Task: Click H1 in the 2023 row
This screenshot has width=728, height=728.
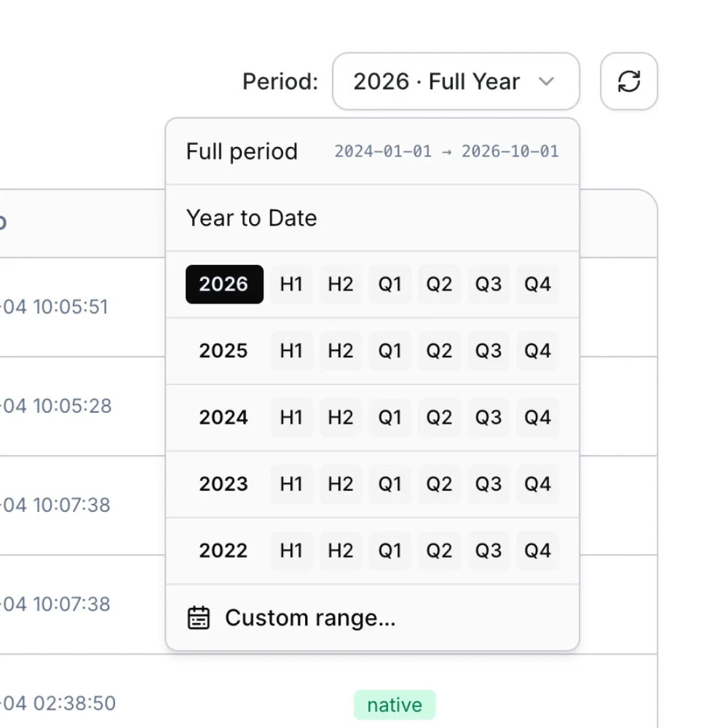Action: coord(292,484)
